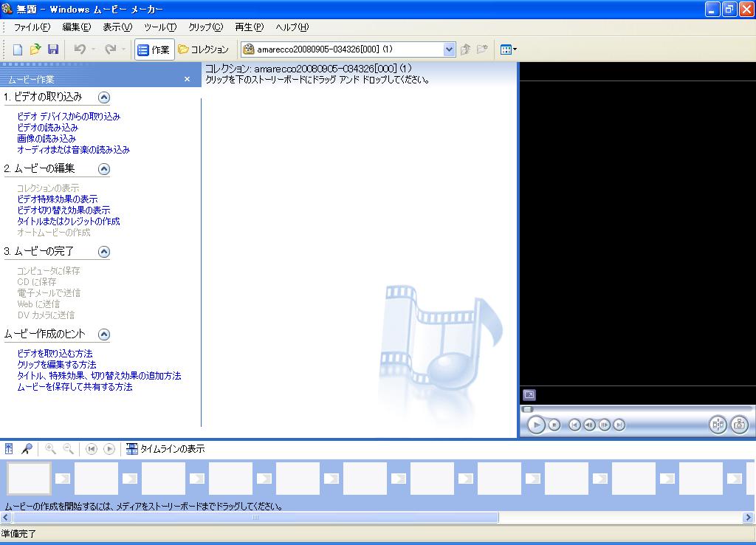The height and width of the screenshot is (545, 756).
Task: Click the Narrate Timeline microphone icon
Action: (x=27, y=449)
